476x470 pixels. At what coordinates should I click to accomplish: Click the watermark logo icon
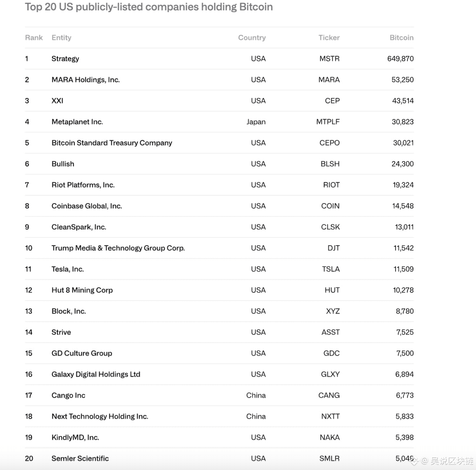(414, 461)
